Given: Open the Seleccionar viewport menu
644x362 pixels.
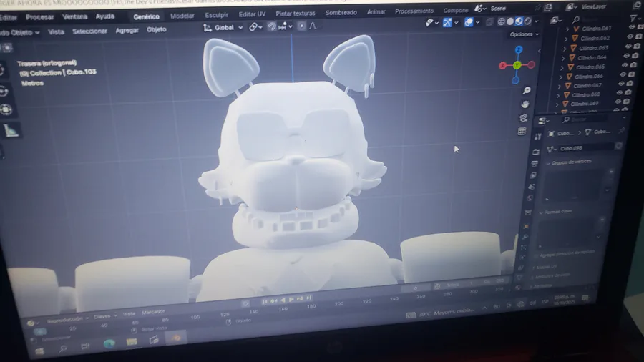Looking at the screenshot, I should pyautogui.click(x=89, y=31).
